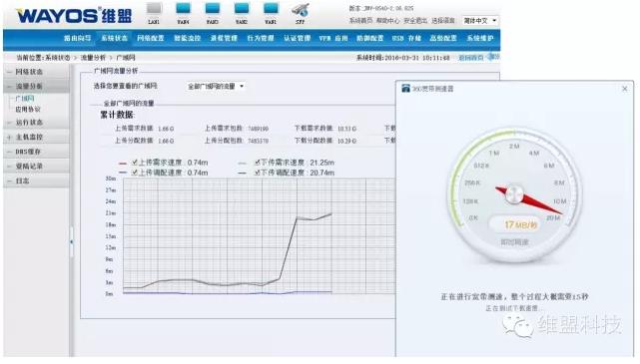This screenshot has width=640, height=364.
Task: Click the SFP port icon
Action: click(x=300, y=10)
